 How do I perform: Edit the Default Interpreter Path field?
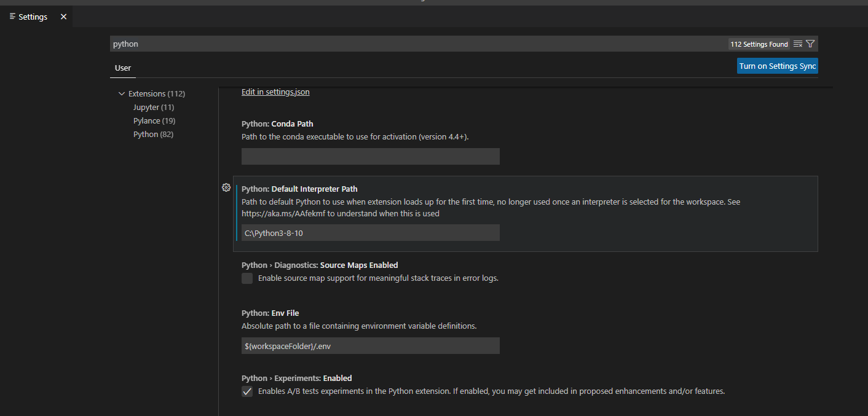(371, 233)
